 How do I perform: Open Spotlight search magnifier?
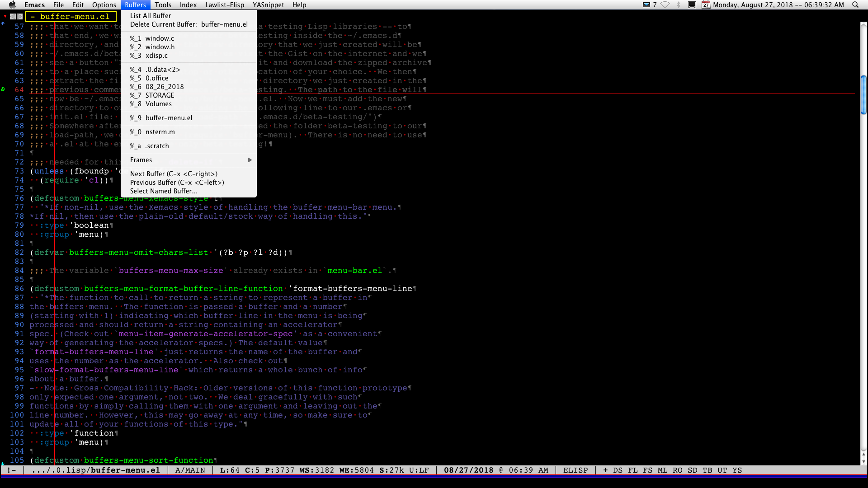tap(855, 5)
